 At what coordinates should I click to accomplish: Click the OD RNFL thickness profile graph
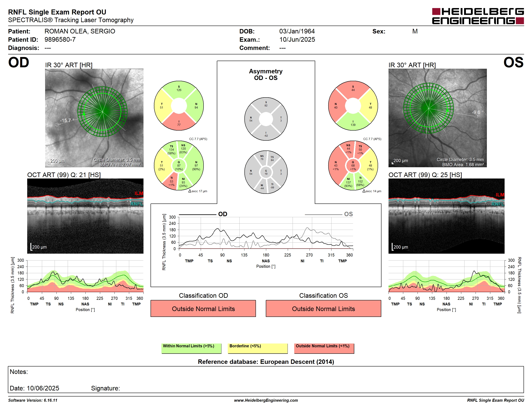tap(85, 276)
